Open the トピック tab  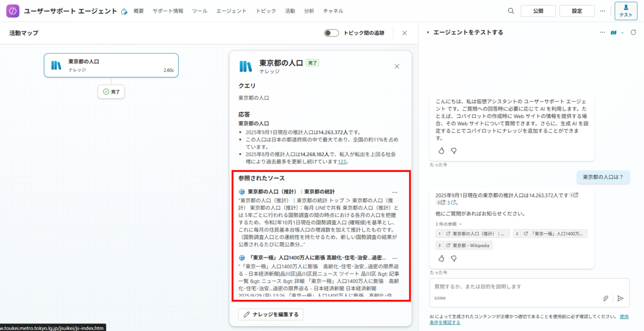(x=266, y=11)
